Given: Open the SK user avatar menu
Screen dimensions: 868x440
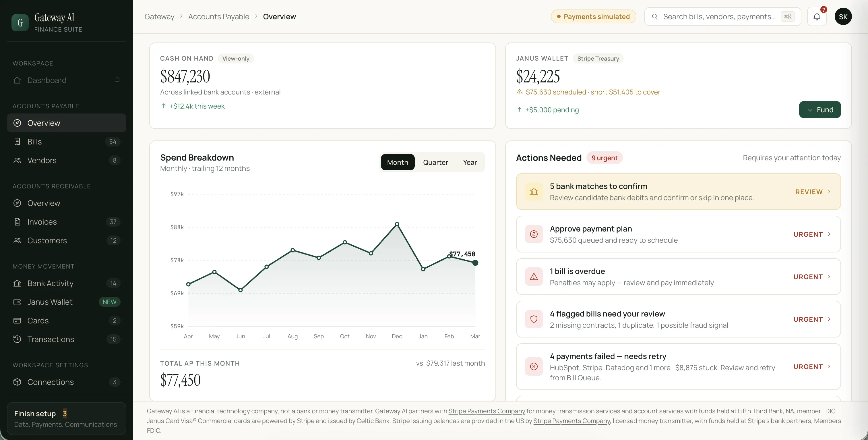Looking at the screenshot, I should (x=843, y=17).
